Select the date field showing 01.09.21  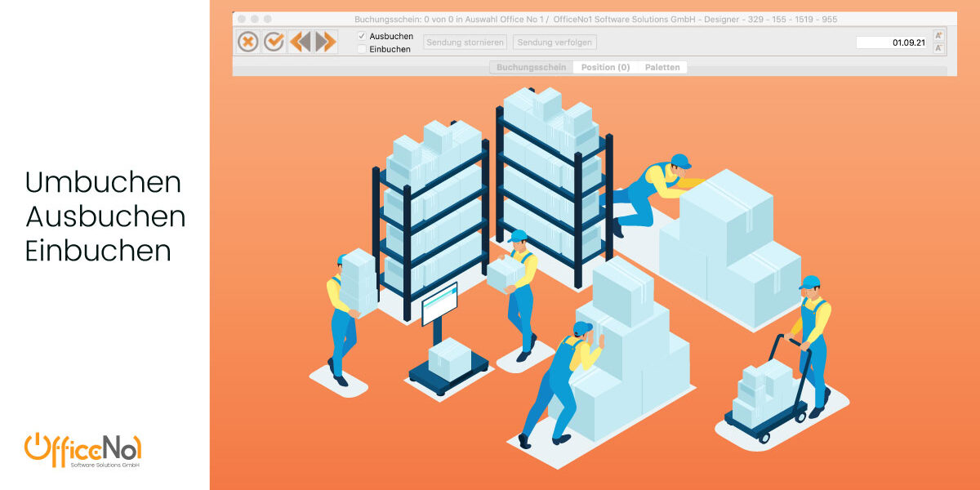click(x=892, y=42)
